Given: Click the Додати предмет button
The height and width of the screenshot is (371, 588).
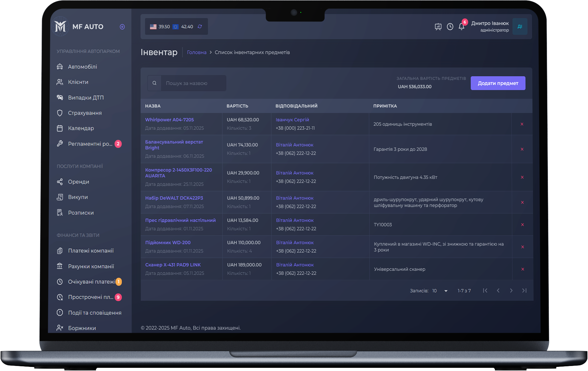Looking at the screenshot, I should (x=498, y=83).
